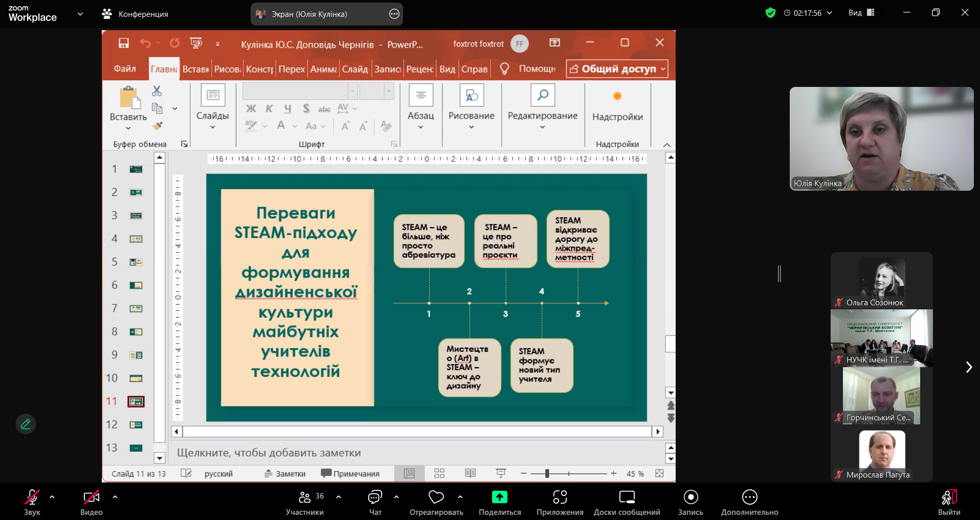Open the Whiteboards icon
Image resolution: width=980 pixels, height=520 pixels.
pyautogui.click(x=627, y=498)
